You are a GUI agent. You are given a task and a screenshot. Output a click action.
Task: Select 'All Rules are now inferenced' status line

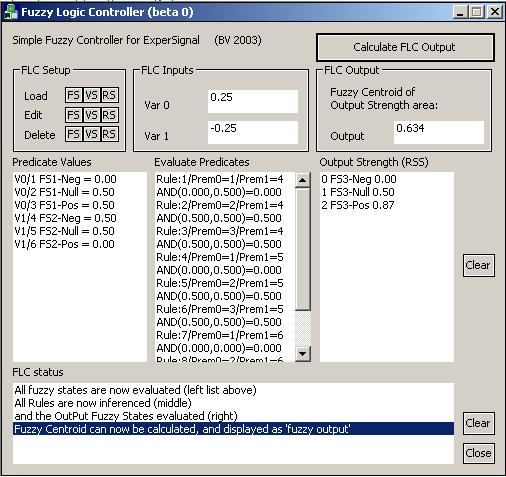[233, 403]
